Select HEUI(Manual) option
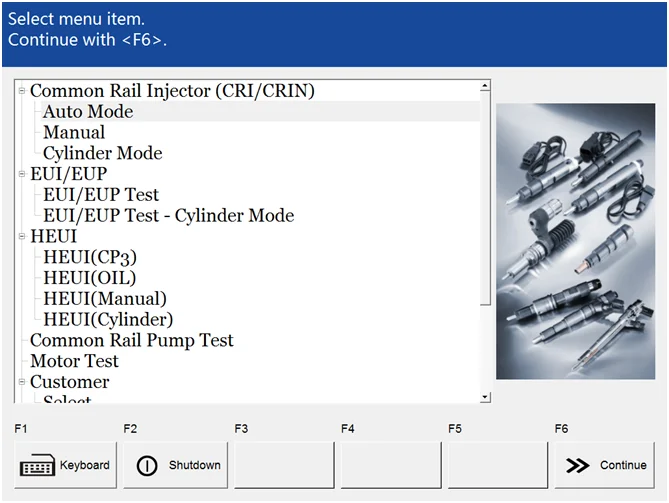The height and width of the screenshot is (503, 669). click(105, 299)
